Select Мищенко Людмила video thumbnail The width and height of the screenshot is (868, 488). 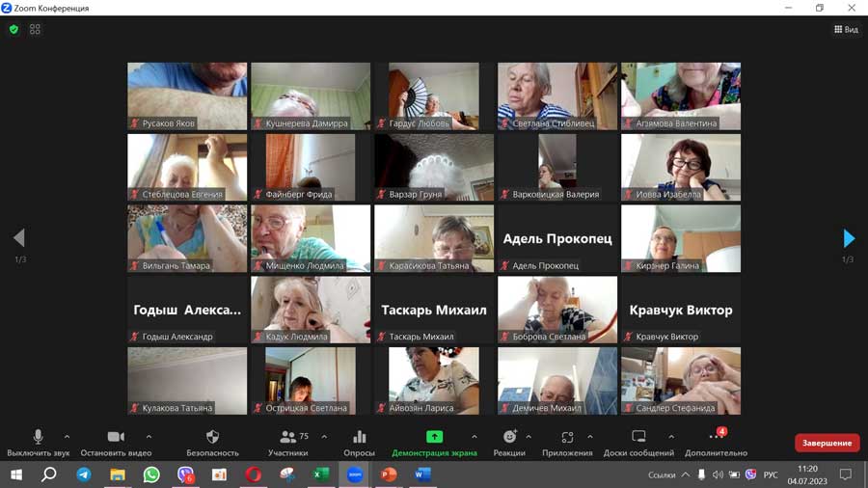[311, 238]
